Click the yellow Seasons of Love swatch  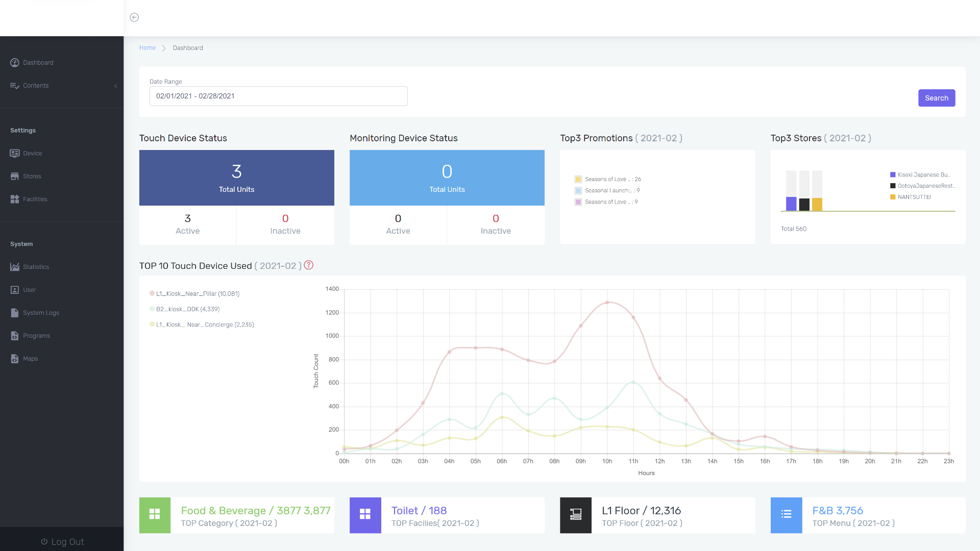[x=578, y=180]
